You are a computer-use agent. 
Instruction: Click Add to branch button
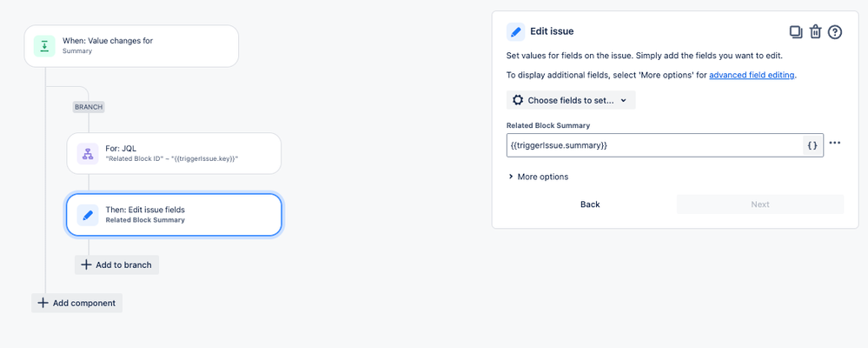(116, 264)
